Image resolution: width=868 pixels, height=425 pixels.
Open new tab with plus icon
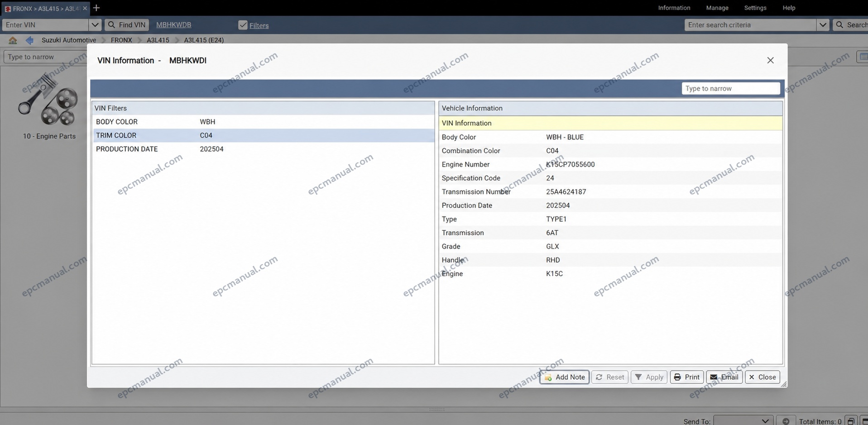click(96, 8)
